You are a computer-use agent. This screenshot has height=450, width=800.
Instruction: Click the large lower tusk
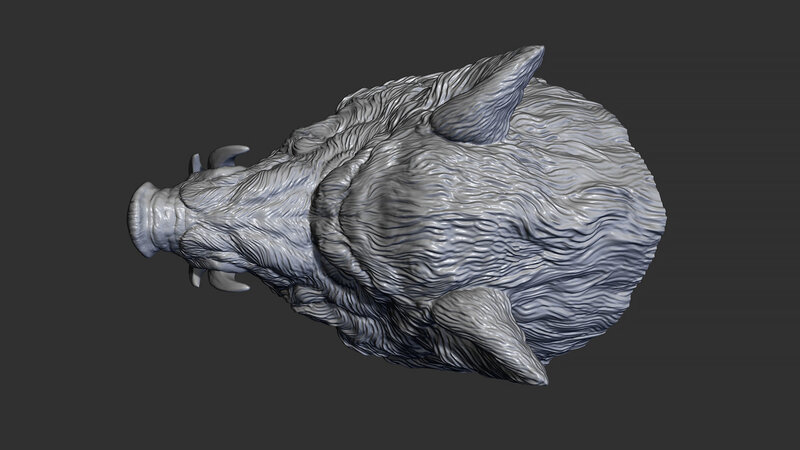click(230, 284)
